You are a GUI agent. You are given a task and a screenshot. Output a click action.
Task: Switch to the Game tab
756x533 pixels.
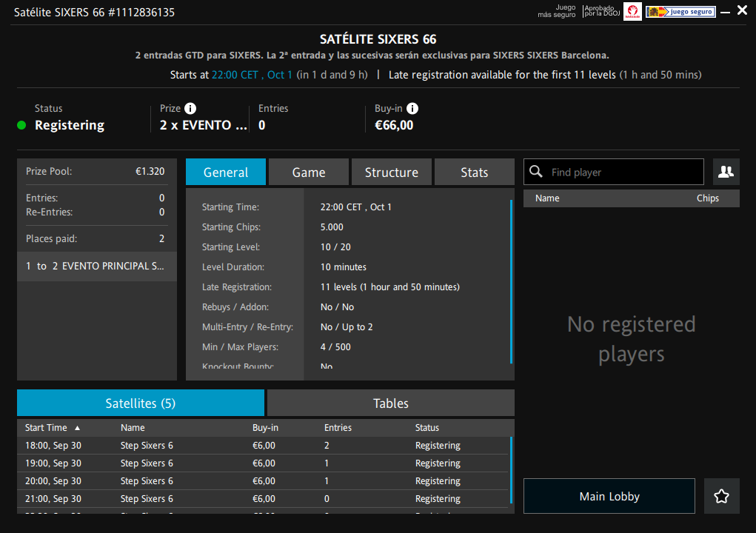(308, 172)
